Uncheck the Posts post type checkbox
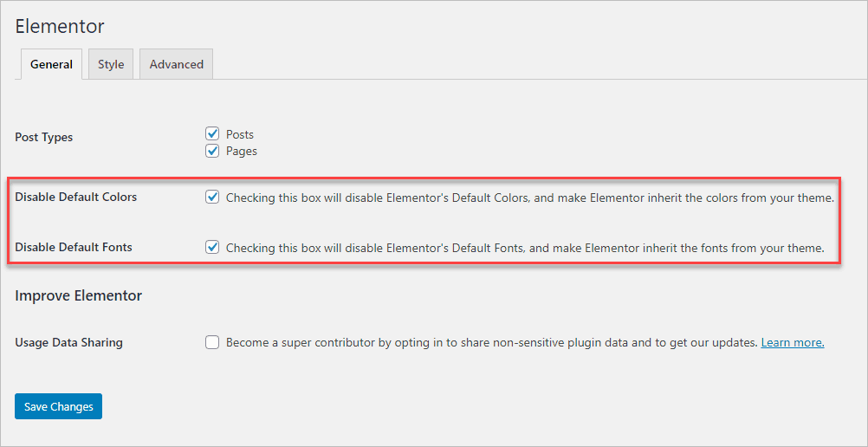Screen dimensions: 868x447 212,134
